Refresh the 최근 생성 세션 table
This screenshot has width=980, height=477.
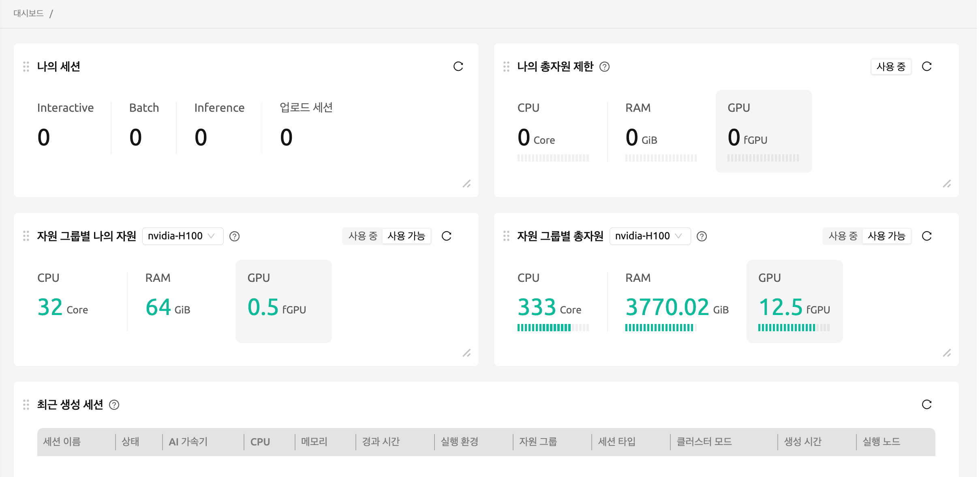point(927,404)
